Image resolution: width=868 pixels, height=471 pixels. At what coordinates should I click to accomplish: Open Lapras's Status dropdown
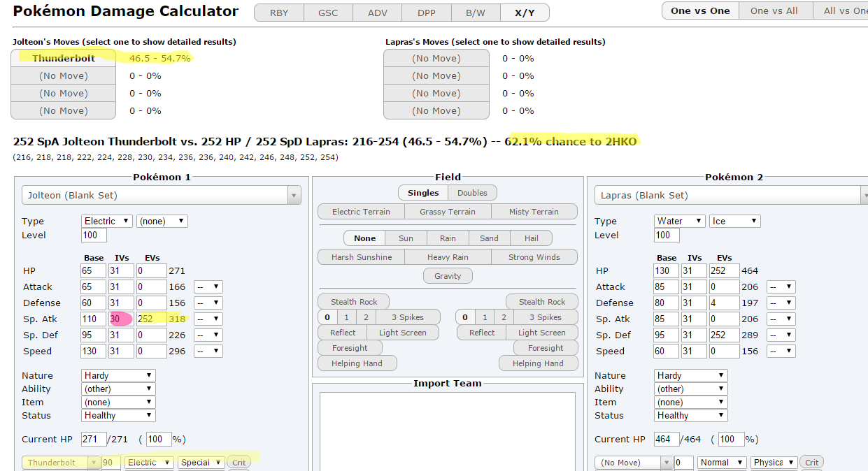click(691, 415)
